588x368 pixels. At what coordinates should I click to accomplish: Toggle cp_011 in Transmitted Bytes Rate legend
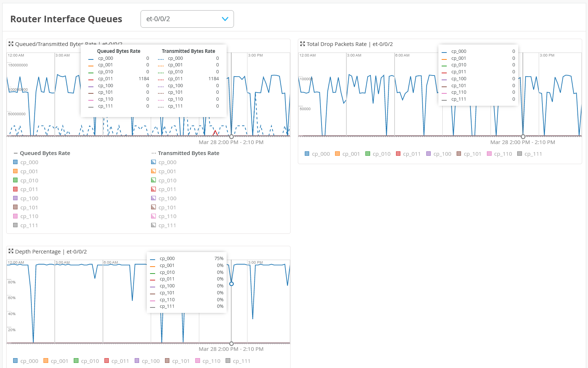[x=164, y=189]
